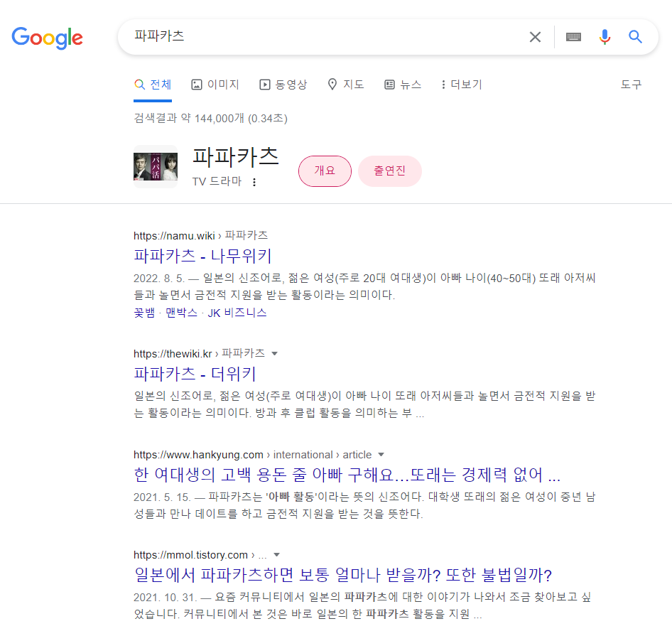Click the https://mmol.tistory.com URL text
The height and width of the screenshot is (636, 672).
pyautogui.click(x=190, y=555)
